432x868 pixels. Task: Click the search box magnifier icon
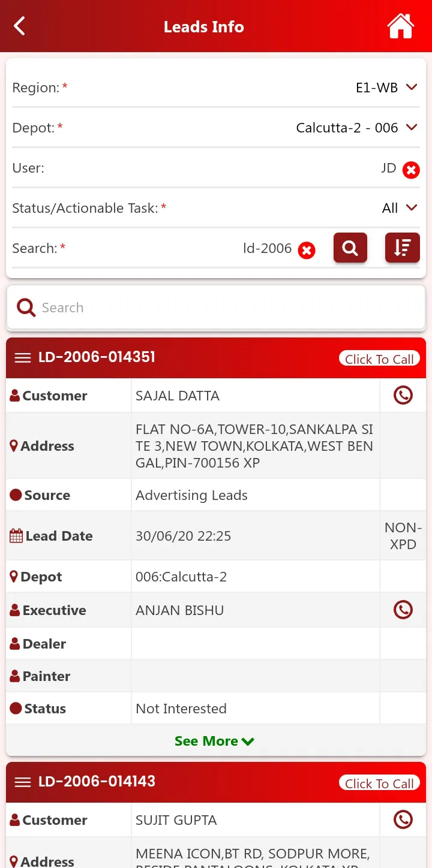(26, 308)
